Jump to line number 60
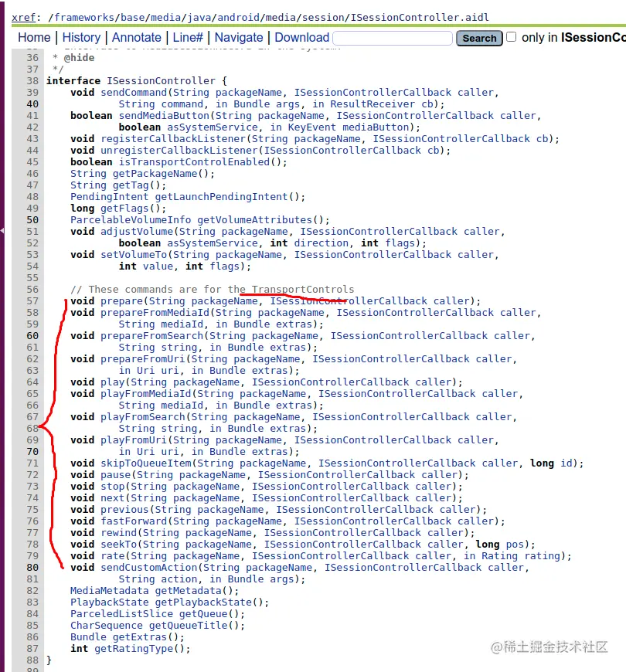 coord(32,335)
